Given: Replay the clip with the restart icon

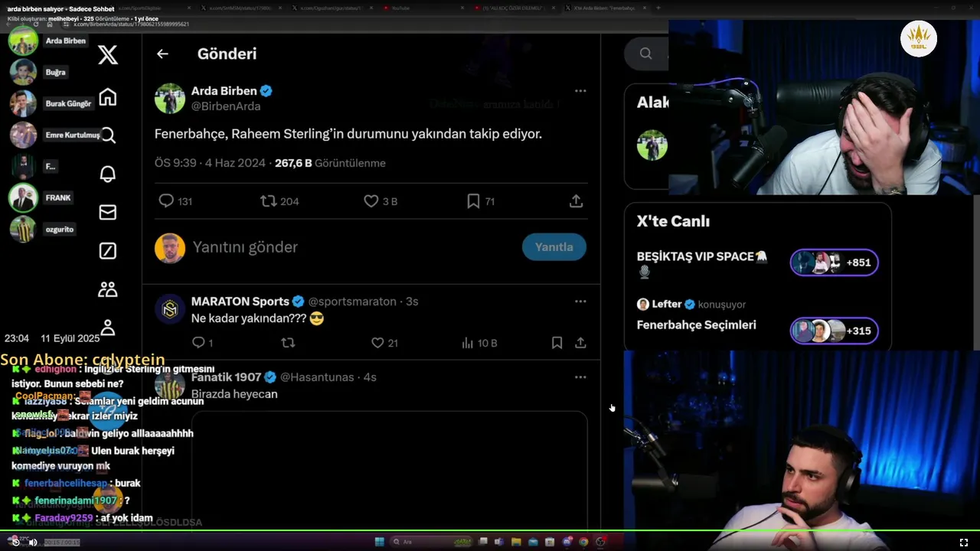Looking at the screenshot, I should (x=15, y=542).
